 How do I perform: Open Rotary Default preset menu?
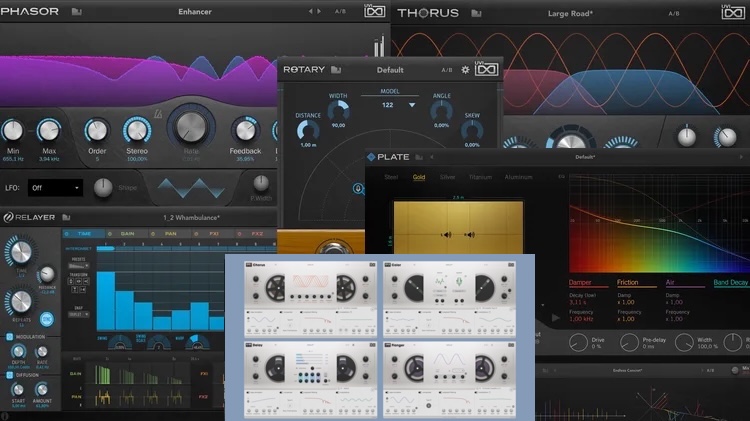click(x=390, y=70)
